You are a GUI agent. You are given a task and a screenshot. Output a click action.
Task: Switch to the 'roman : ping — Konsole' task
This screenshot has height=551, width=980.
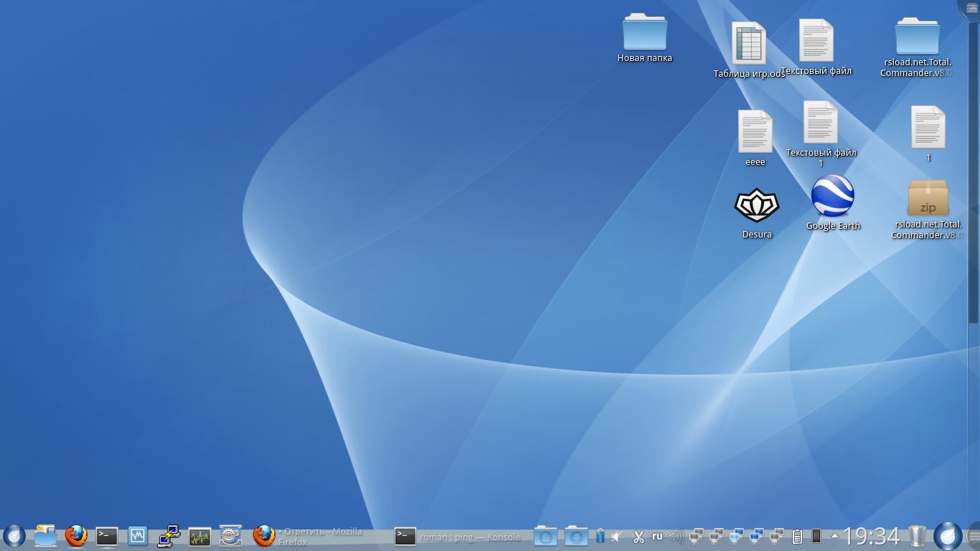click(460, 536)
